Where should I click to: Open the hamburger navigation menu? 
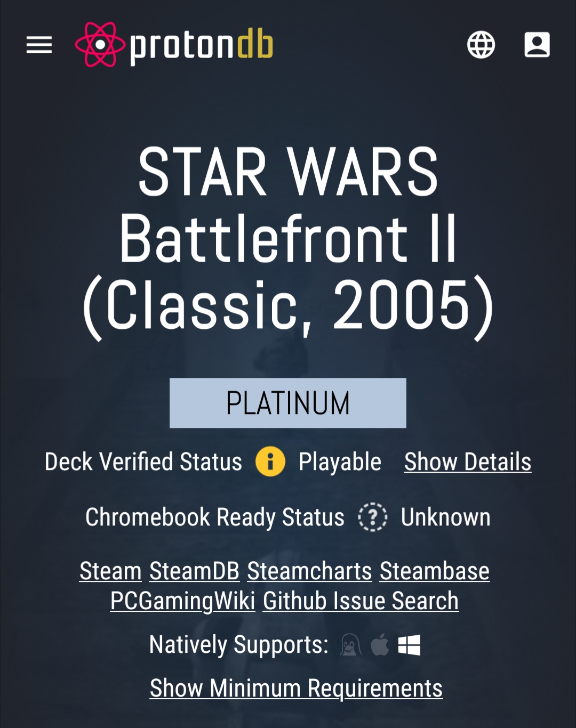[x=39, y=45]
